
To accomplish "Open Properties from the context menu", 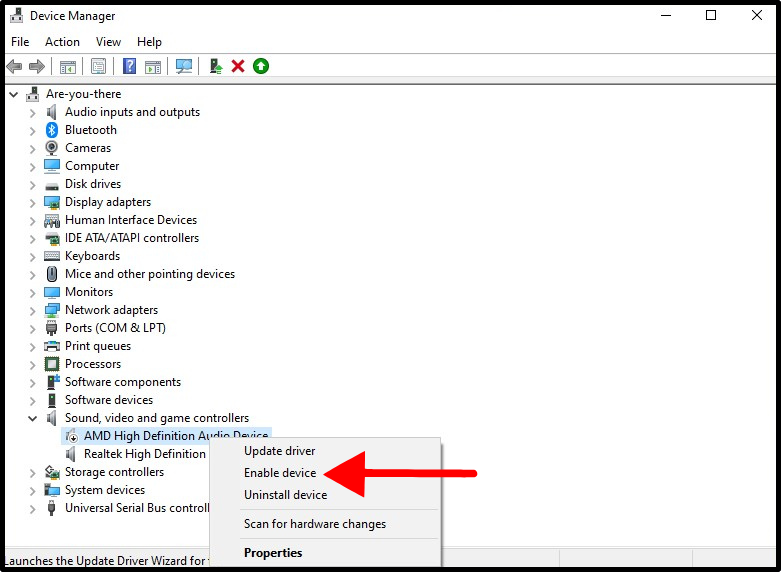I will pyautogui.click(x=273, y=553).
